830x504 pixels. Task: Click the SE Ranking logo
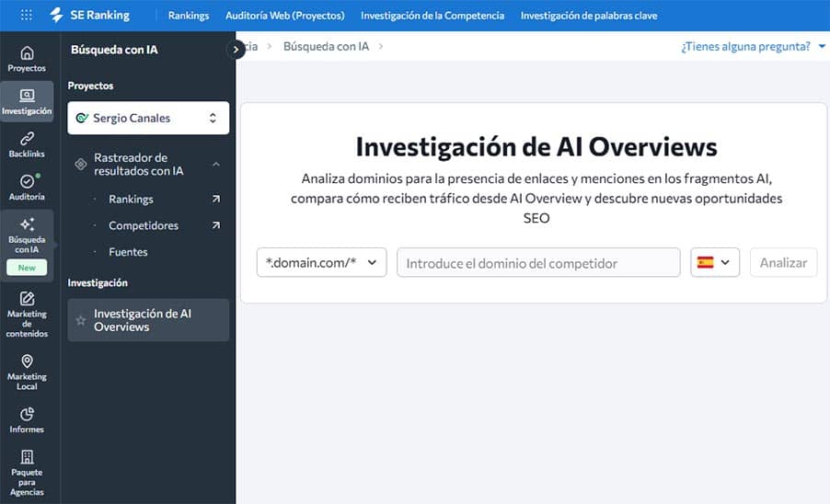click(x=89, y=15)
